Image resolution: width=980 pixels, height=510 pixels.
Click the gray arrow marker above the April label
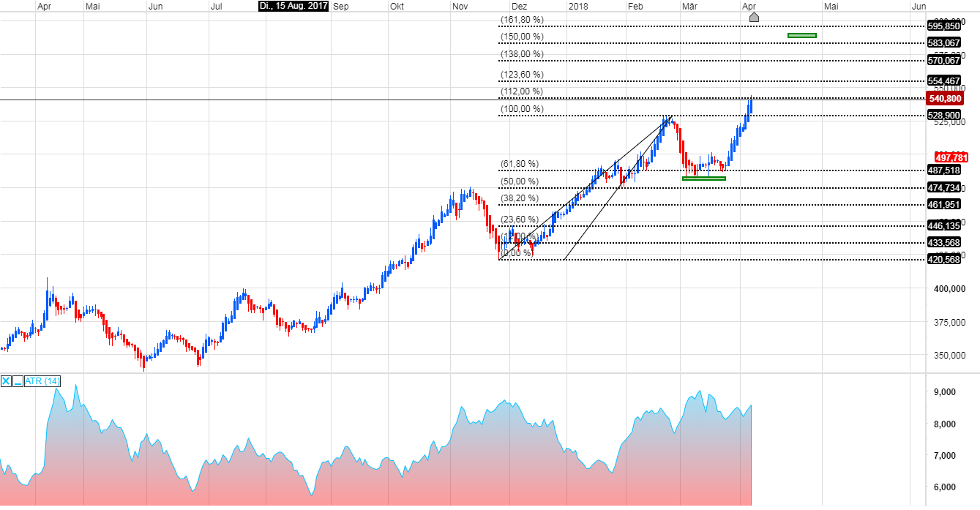pos(755,17)
